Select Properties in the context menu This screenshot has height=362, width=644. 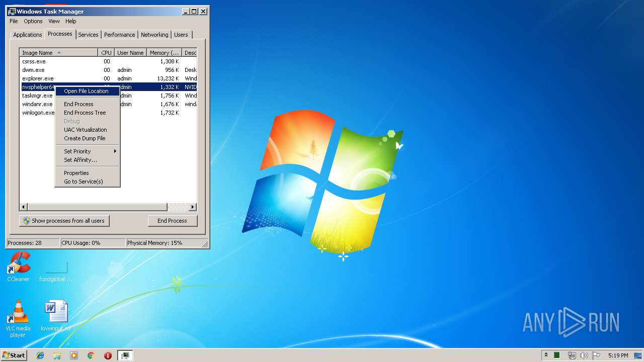(88, 173)
